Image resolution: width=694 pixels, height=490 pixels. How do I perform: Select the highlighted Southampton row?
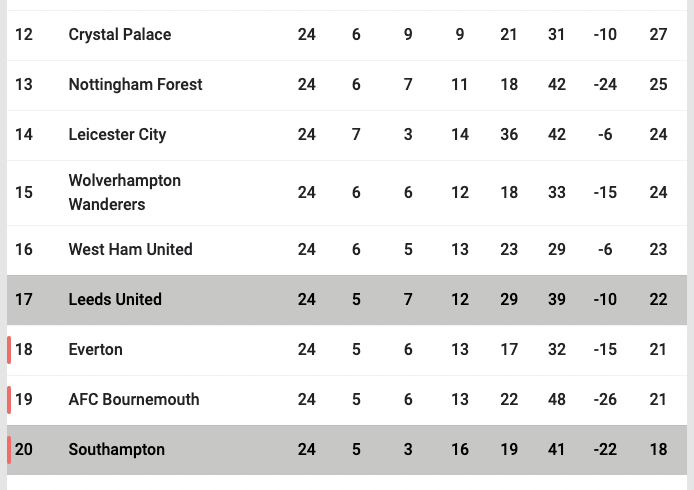point(347,450)
